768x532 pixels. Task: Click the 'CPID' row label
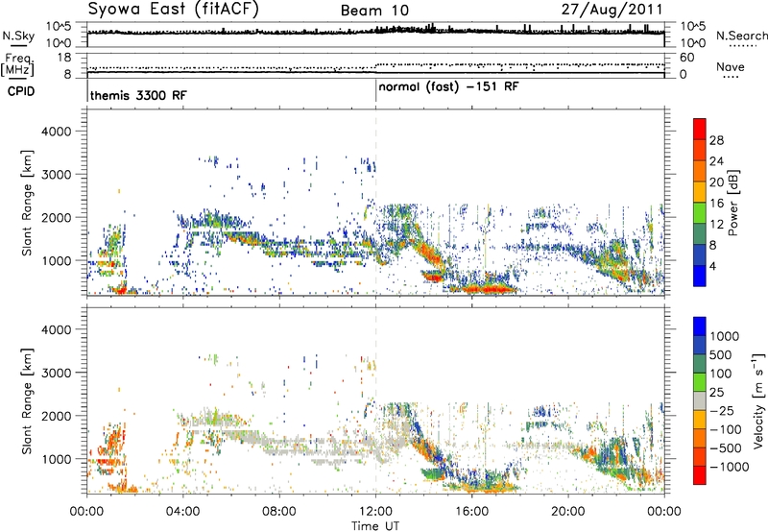[x=21, y=91]
